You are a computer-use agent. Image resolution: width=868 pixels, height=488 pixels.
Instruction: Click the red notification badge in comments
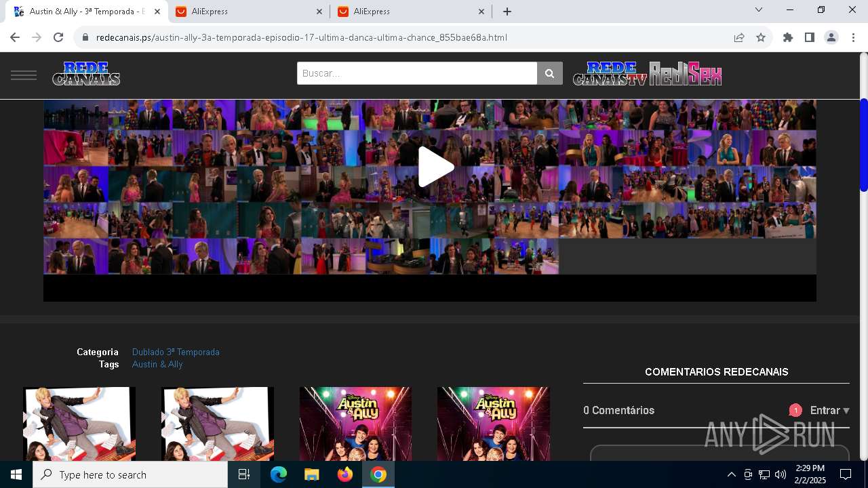tap(795, 410)
